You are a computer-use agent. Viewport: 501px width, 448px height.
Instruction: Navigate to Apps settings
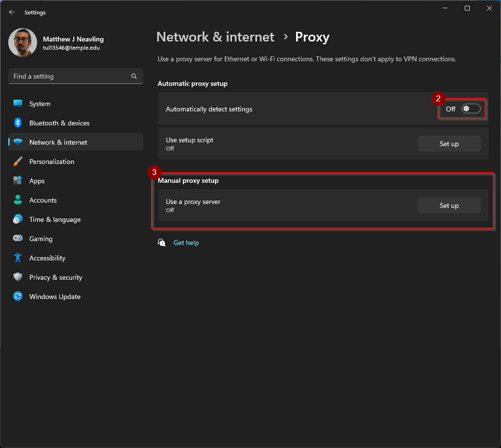tap(75, 181)
